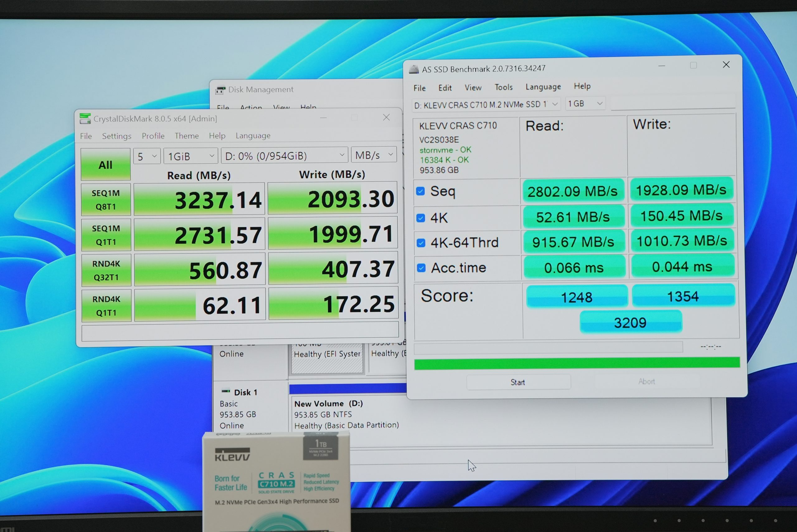Minimize the CrystalDiskMark window
The width and height of the screenshot is (797, 532).
tap(323, 118)
